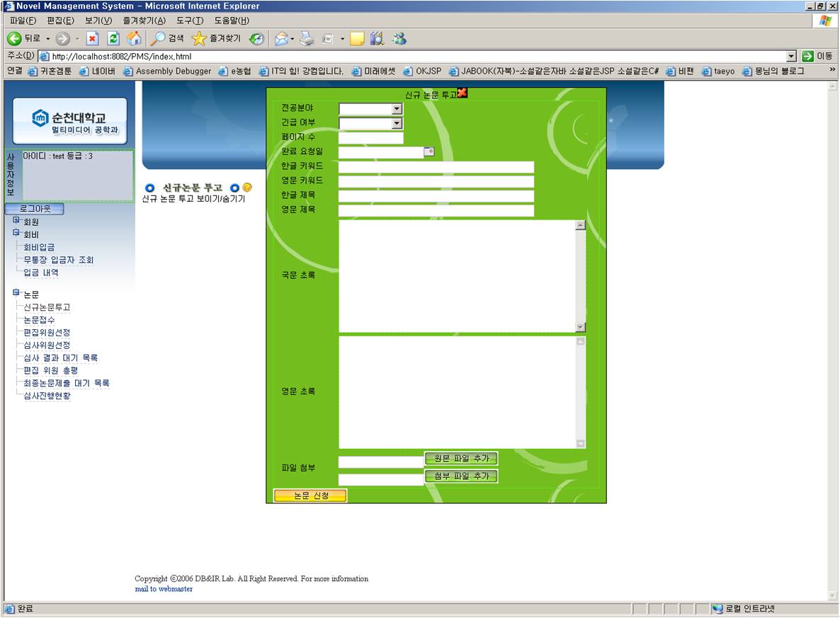Click the 국문 초록 textarea scrollbar down arrow
Image resolution: width=840 pixels, height=618 pixels.
click(579, 327)
